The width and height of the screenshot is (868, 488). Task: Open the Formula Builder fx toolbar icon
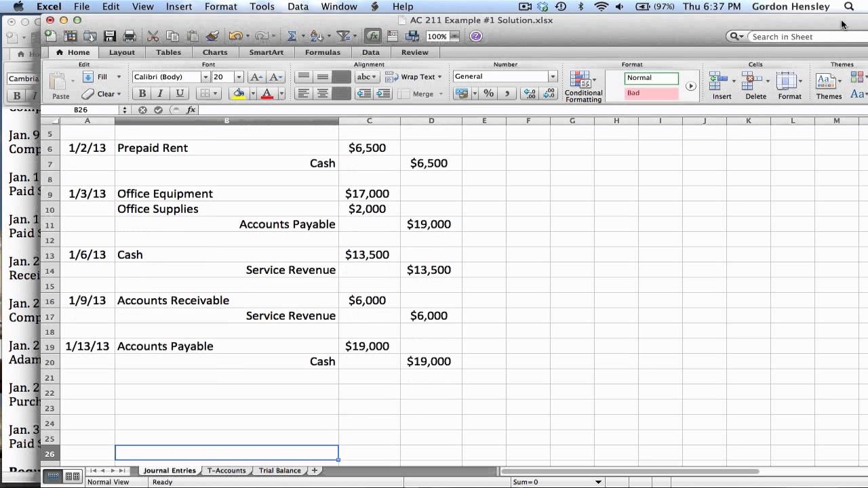[372, 36]
